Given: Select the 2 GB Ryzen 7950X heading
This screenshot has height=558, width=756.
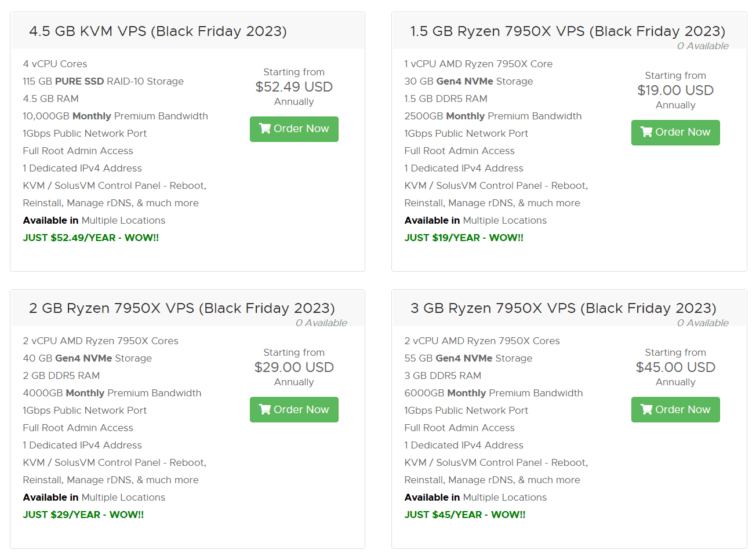Looking at the screenshot, I should (182, 308).
